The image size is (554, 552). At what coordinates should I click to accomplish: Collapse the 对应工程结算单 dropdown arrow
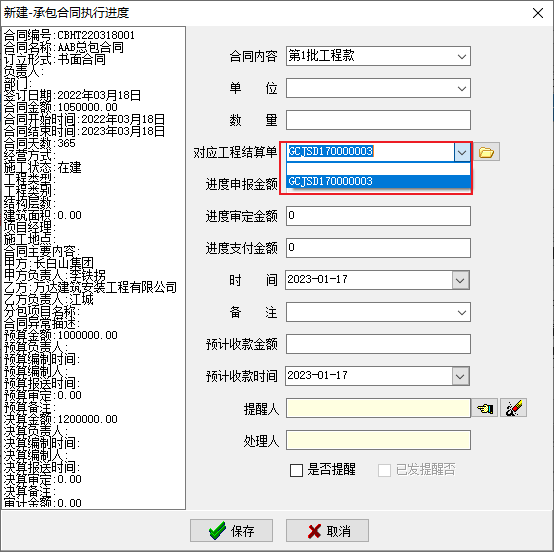point(462,152)
